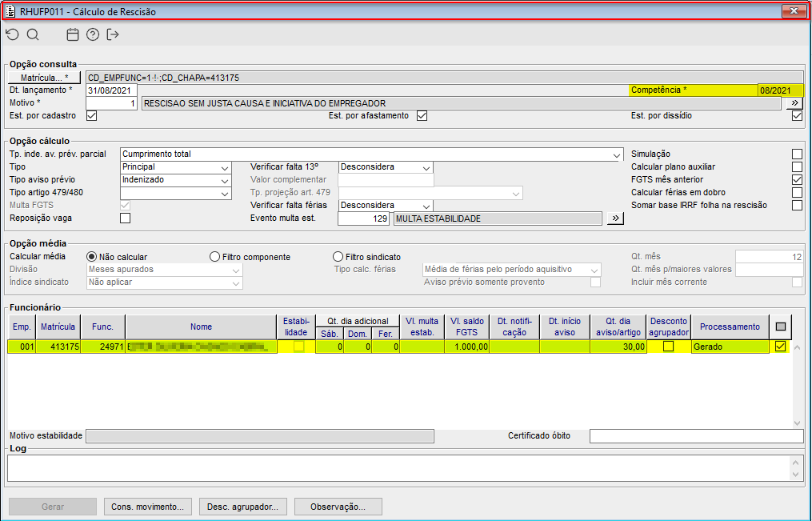Open the calendar toolbar icon
The height and width of the screenshot is (521, 812).
pos(73,34)
